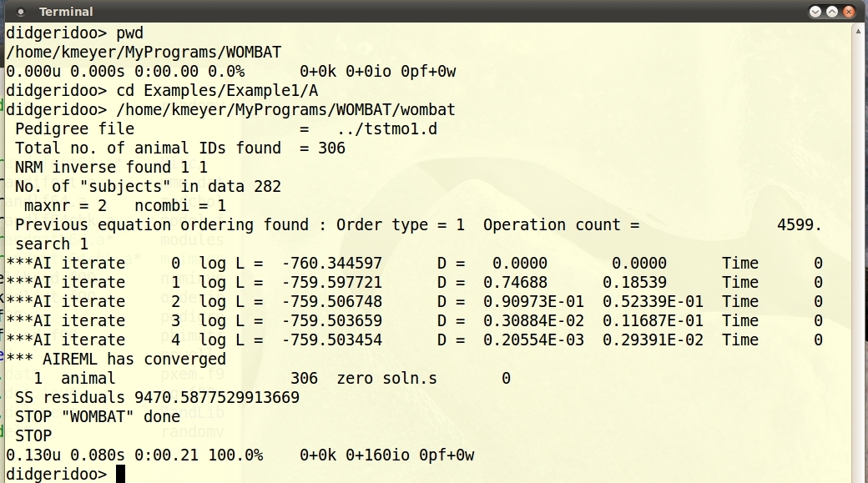Open the window menu icon in title bar
The height and width of the screenshot is (483, 868).
[21, 12]
